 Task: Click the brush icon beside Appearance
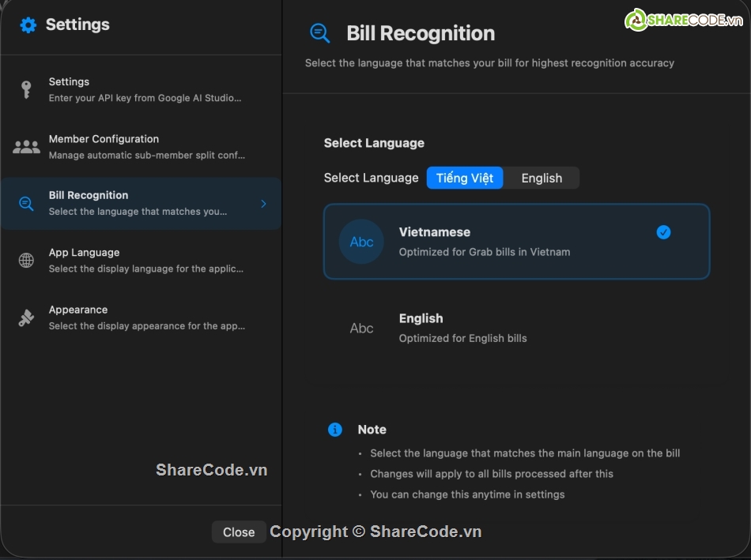pyautogui.click(x=27, y=316)
